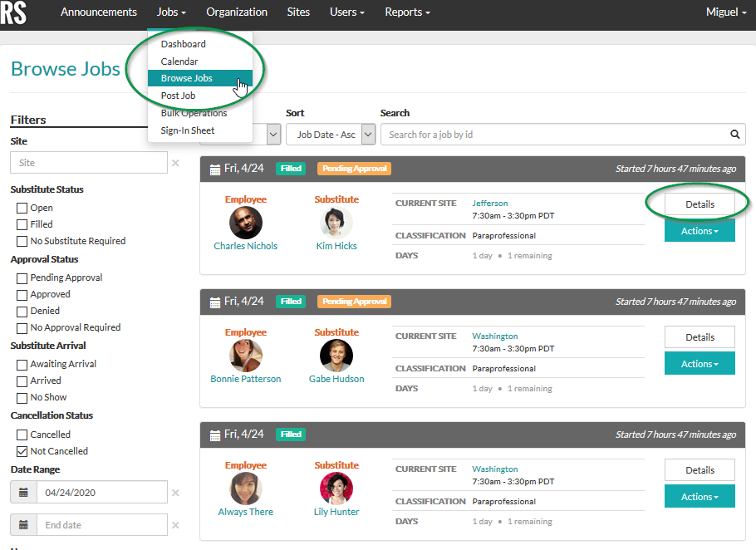The width and height of the screenshot is (756, 550).
Task: Open the Reports menu
Action: pos(407,12)
